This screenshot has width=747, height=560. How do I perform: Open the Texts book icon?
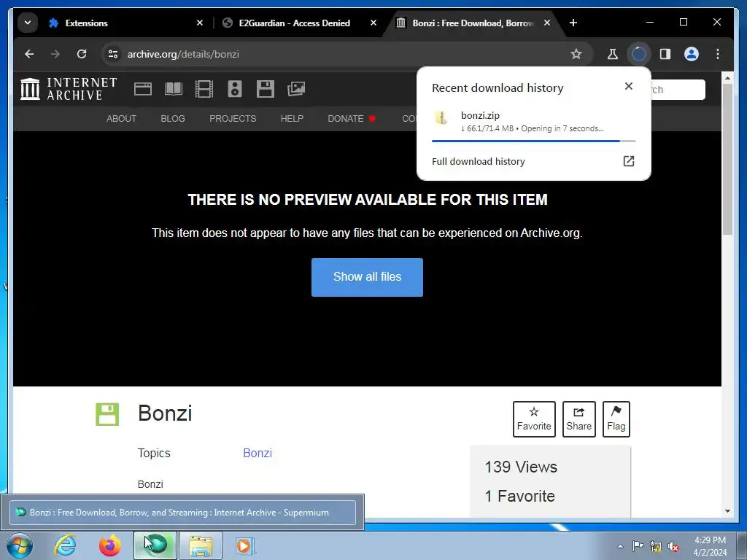click(174, 89)
